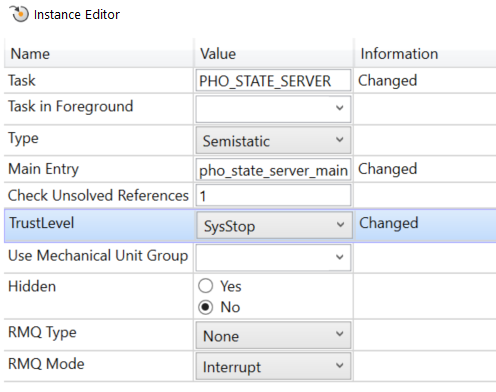Image resolution: width=496 pixels, height=392 pixels.
Task: Click the Value column header
Action: coord(273,54)
